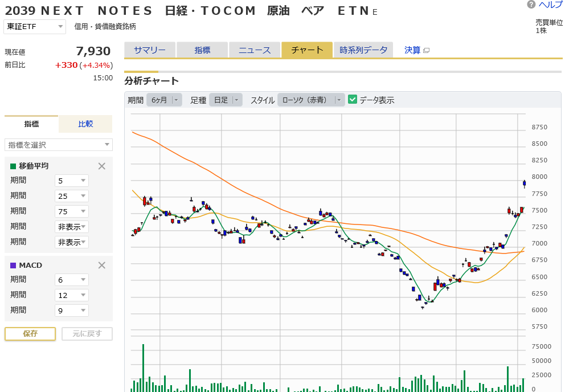Click the 元に戻す button
The image size is (565, 392).
coord(87,333)
